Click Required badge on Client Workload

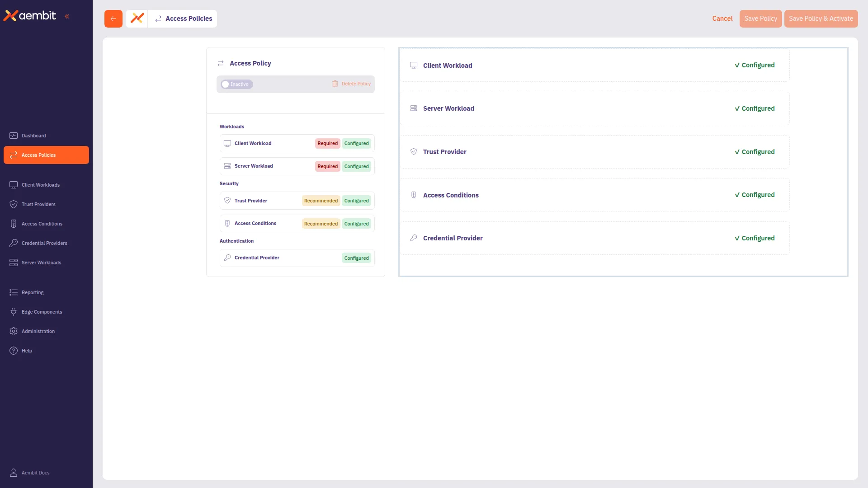coord(327,143)
